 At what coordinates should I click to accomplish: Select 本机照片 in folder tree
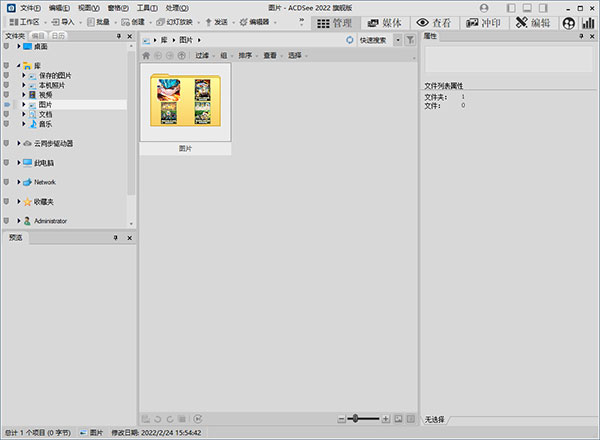click(x=52, y=85)
